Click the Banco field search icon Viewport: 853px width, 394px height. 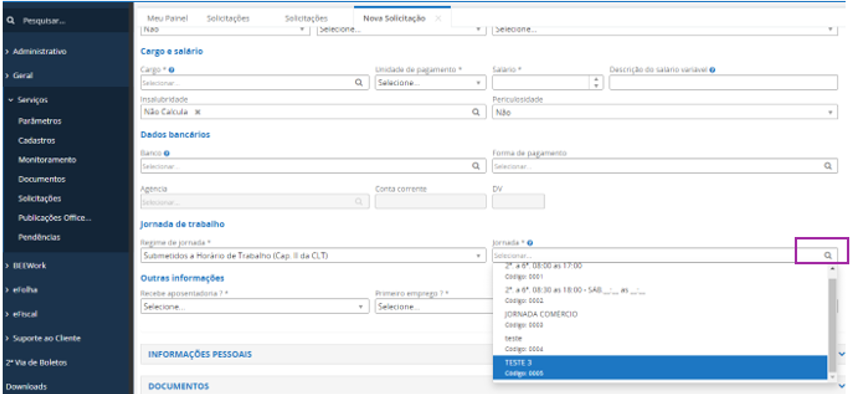(475, 167)
